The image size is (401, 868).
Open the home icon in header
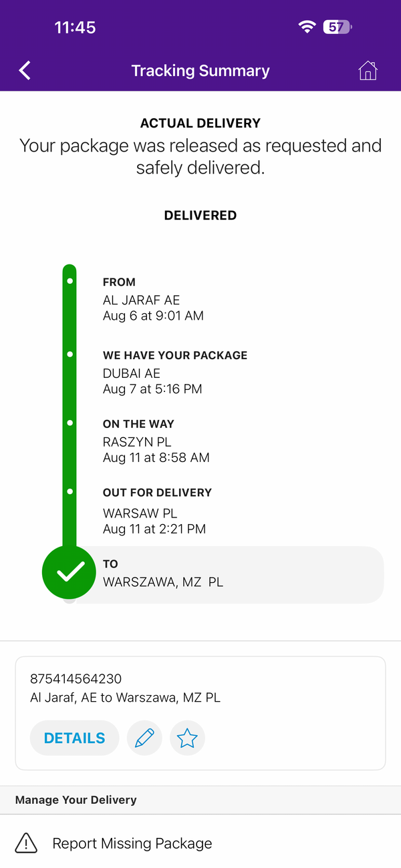coord(368,70)
